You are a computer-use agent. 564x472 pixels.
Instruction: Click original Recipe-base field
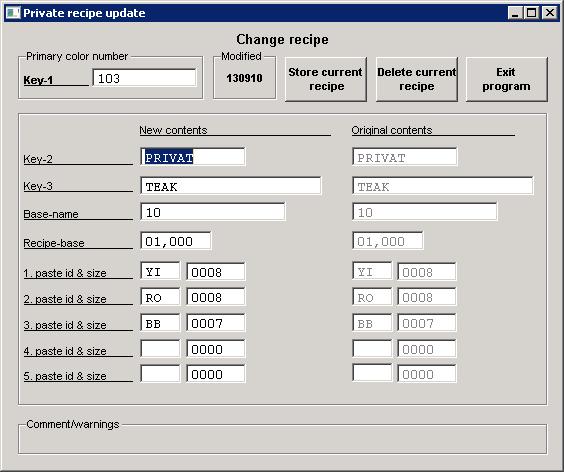[388, 241]
